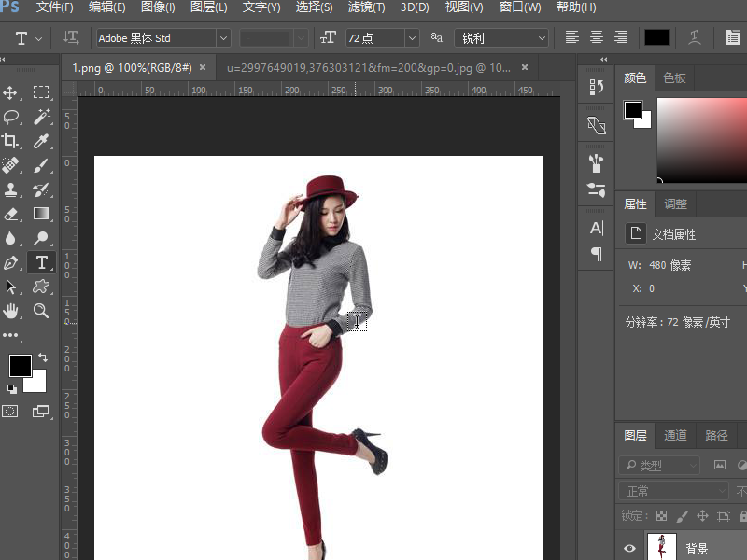Select the Hand tool

[10, 311]
